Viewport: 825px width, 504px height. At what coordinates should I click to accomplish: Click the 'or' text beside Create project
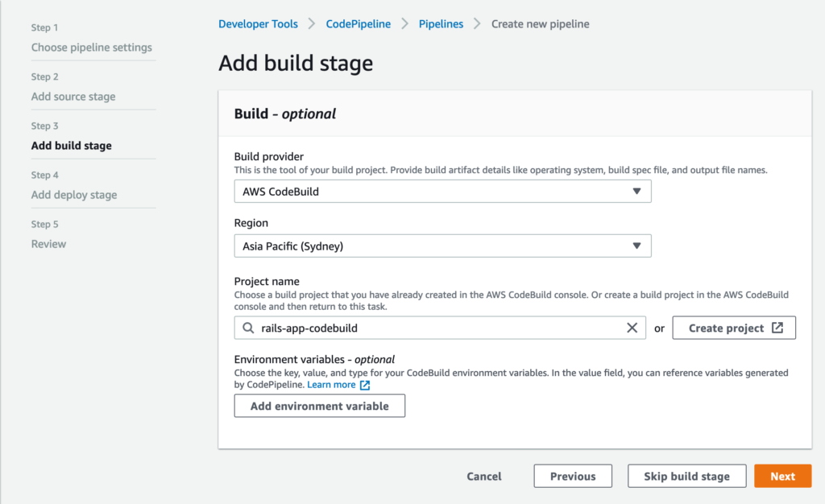(x=659, y=328)
